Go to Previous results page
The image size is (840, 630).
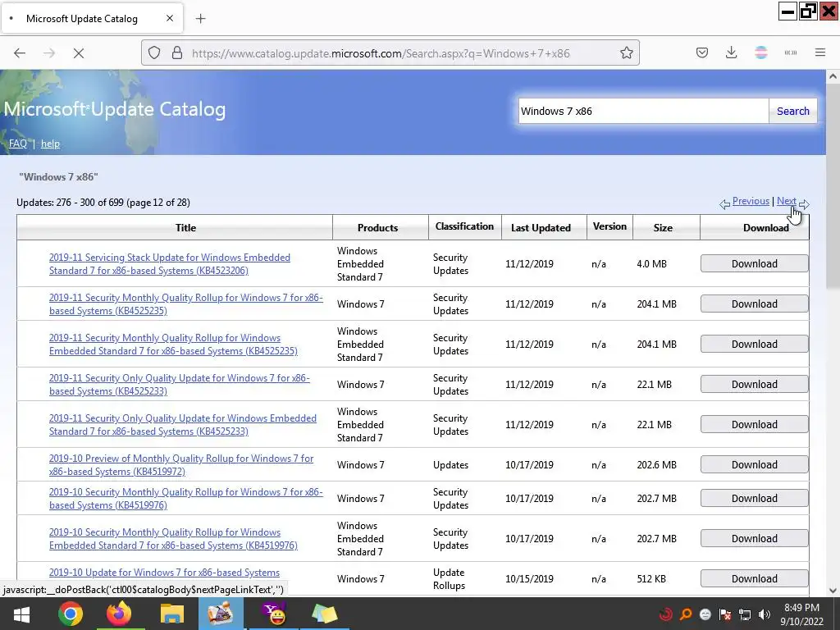point(751,201)
